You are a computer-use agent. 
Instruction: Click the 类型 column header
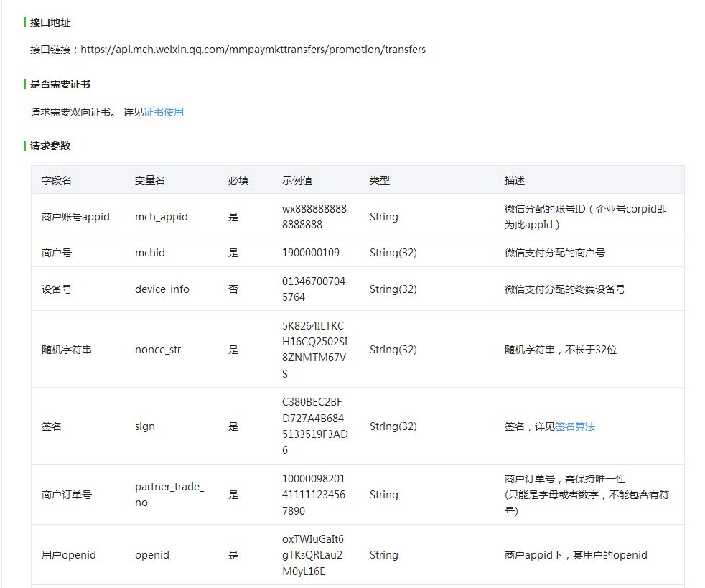(380, 180)
